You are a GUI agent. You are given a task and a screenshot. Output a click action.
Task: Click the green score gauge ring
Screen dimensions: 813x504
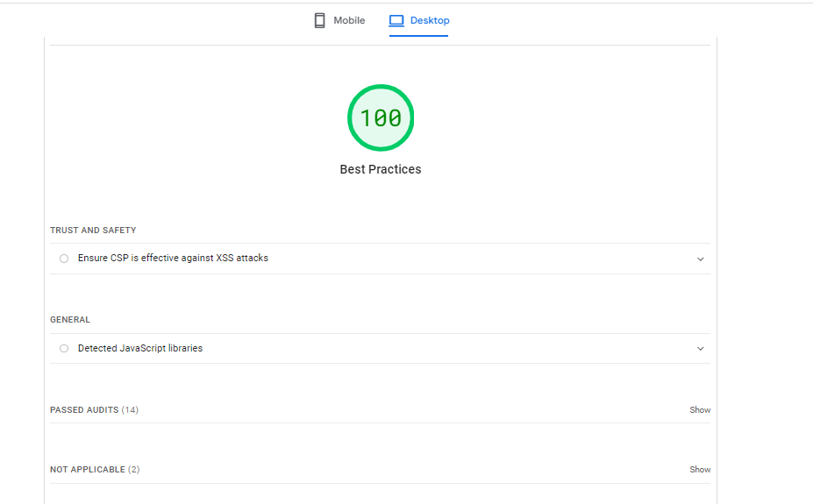[381, 88]
